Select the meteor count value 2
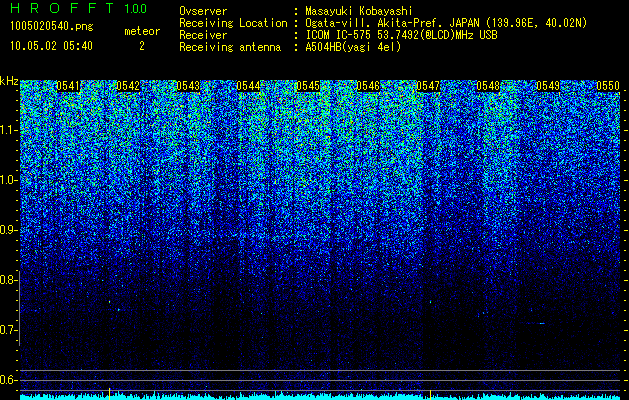 point(142,46)
